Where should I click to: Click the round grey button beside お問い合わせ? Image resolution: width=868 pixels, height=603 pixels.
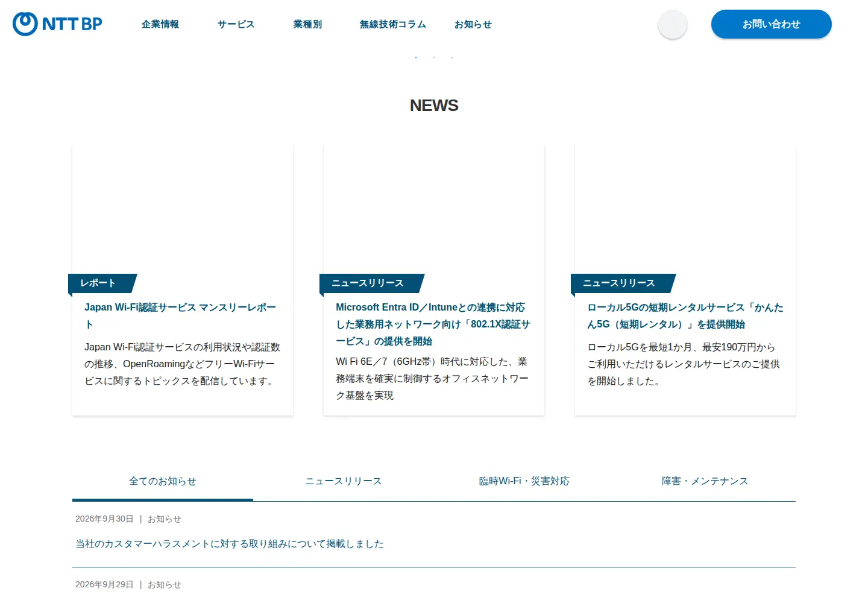point(673,25)
